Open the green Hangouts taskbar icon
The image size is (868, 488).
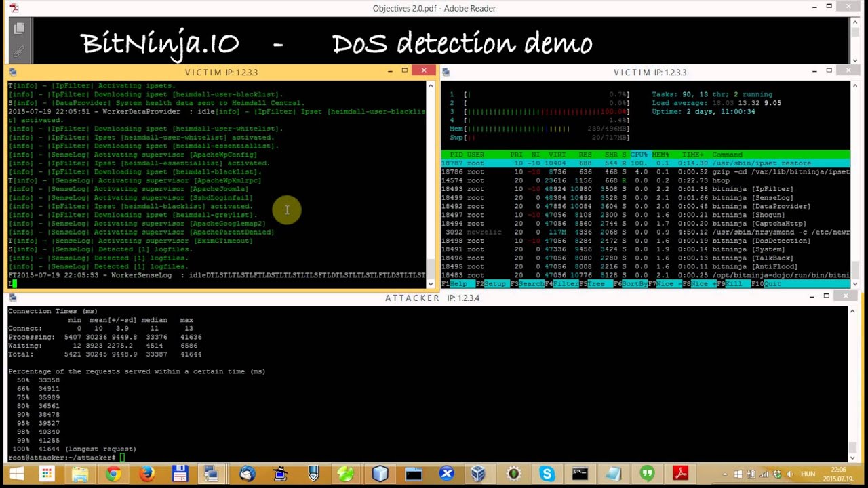(647, 474)
